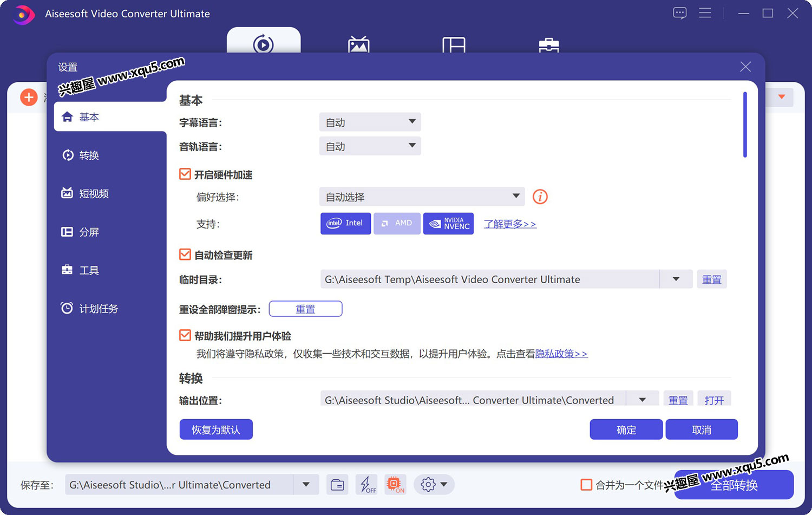Click the 全部转换 button
Screen dimensions: 812x515
(734, 485)
